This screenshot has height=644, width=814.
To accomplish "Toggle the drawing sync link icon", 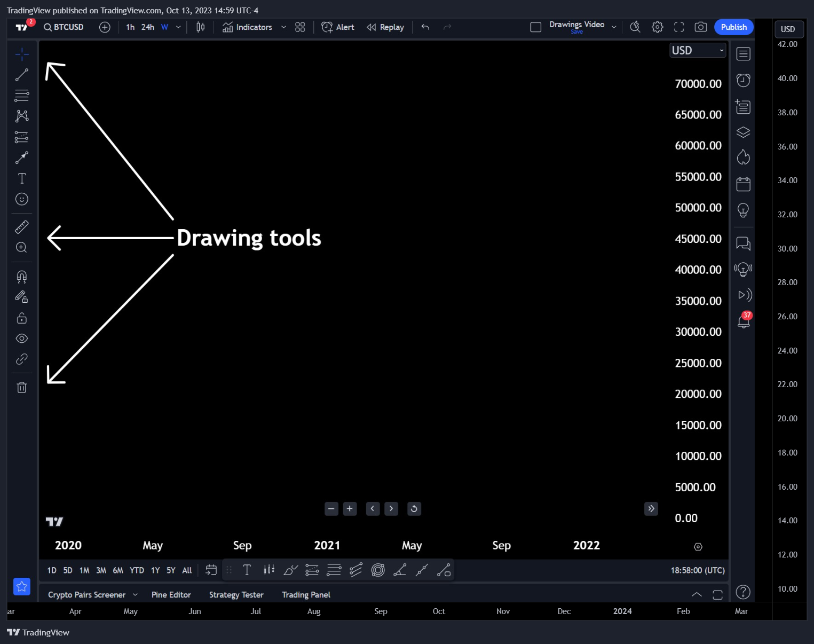I will click(x=22, y=359).
